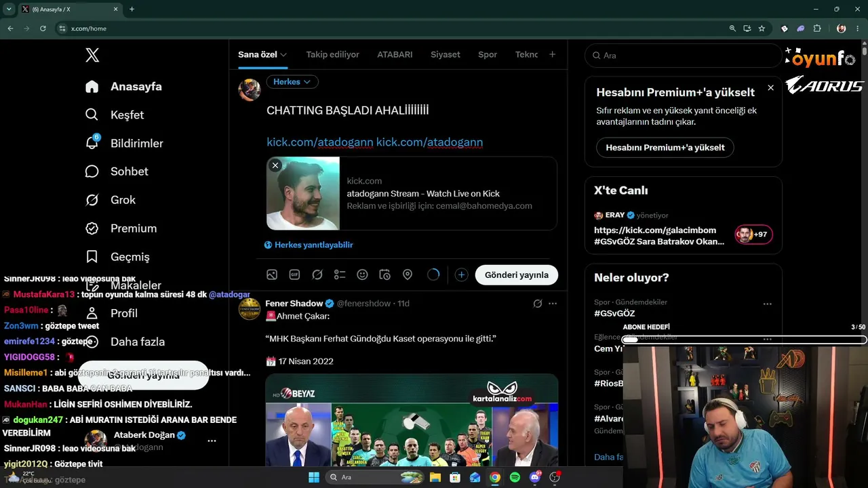
Task: Bookmark this page with the star
Action: pos(762,28)
